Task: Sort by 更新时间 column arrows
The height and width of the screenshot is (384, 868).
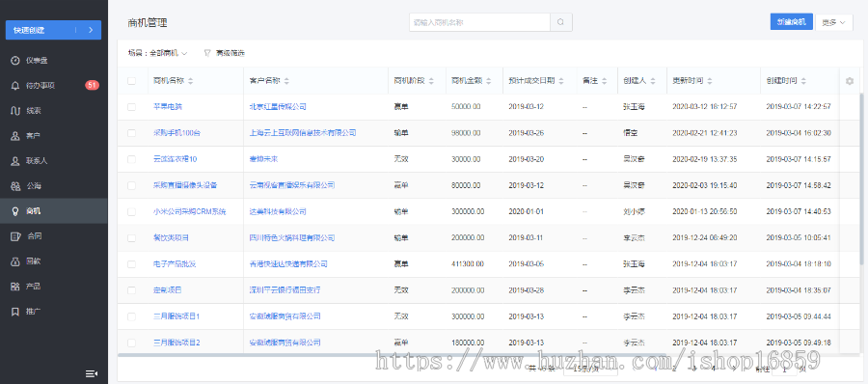Action: (x=710, y=81)
